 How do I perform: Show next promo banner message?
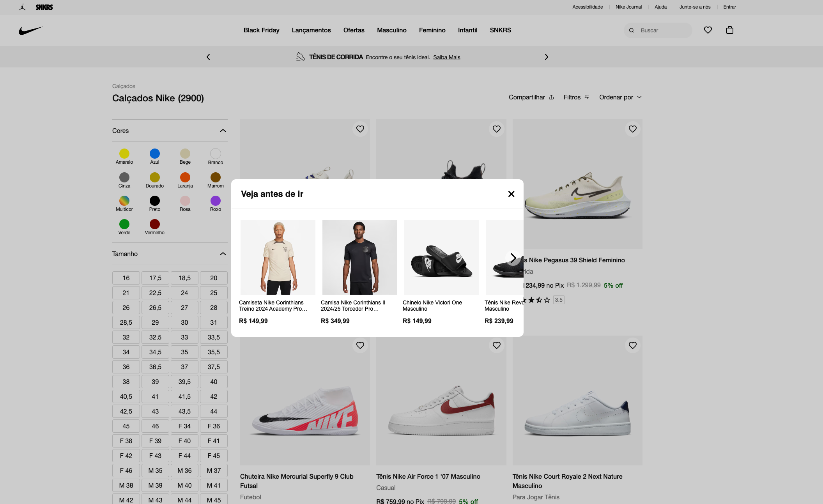546,57
